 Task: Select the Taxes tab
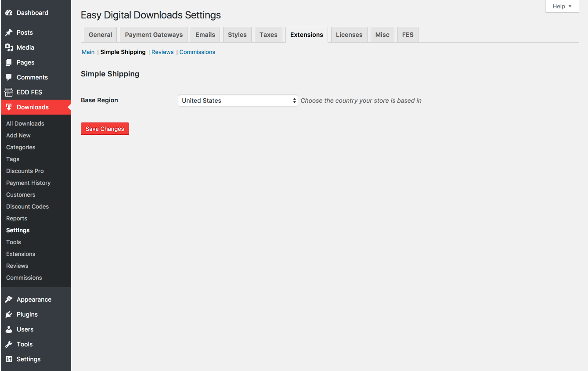click(x=268, y=35)
